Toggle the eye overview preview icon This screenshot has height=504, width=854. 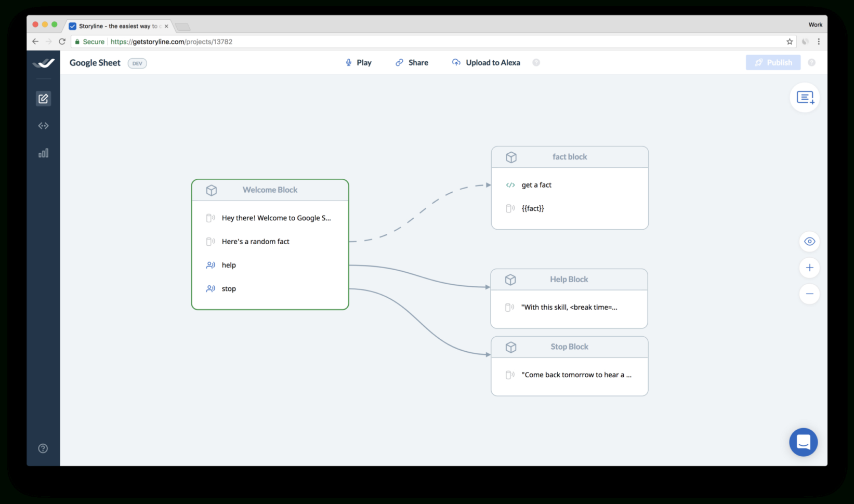(x=809, y=241)
